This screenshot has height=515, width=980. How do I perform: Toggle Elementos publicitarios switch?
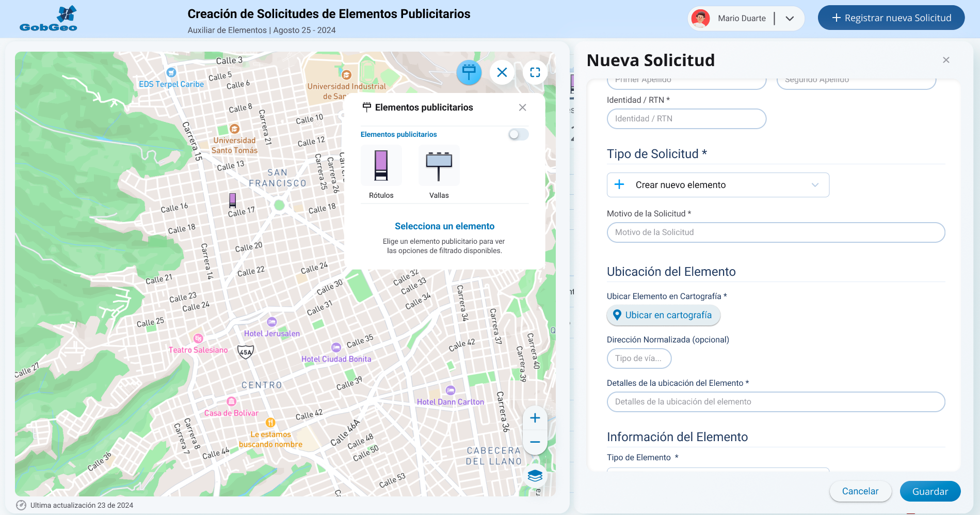tap(518, 134)
